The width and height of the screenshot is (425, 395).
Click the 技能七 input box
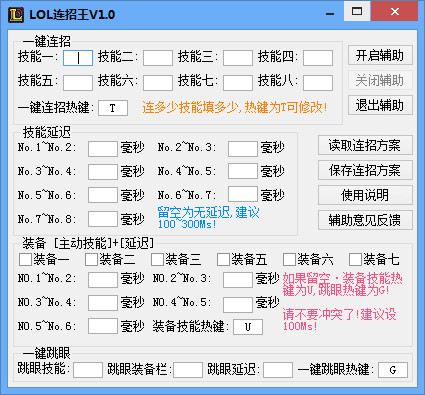click(238, 83)
